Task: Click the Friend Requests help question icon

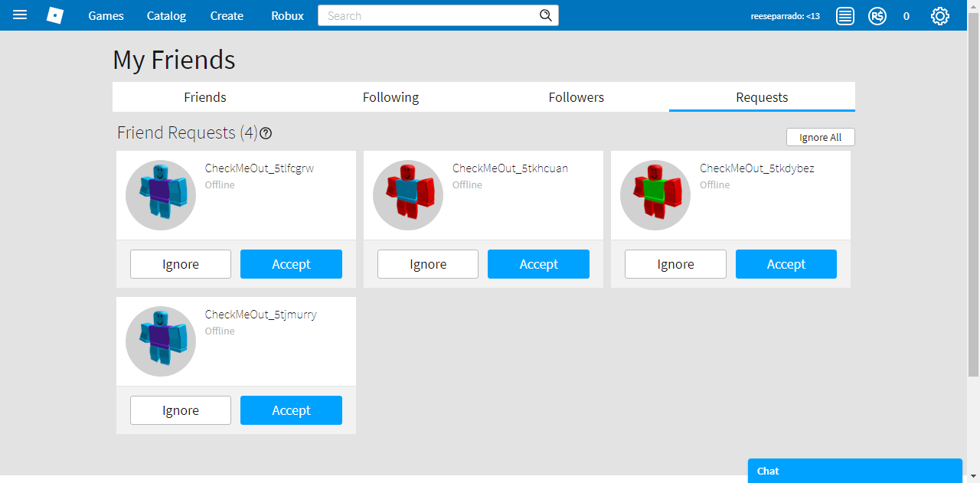Action: tap(266, 133)
